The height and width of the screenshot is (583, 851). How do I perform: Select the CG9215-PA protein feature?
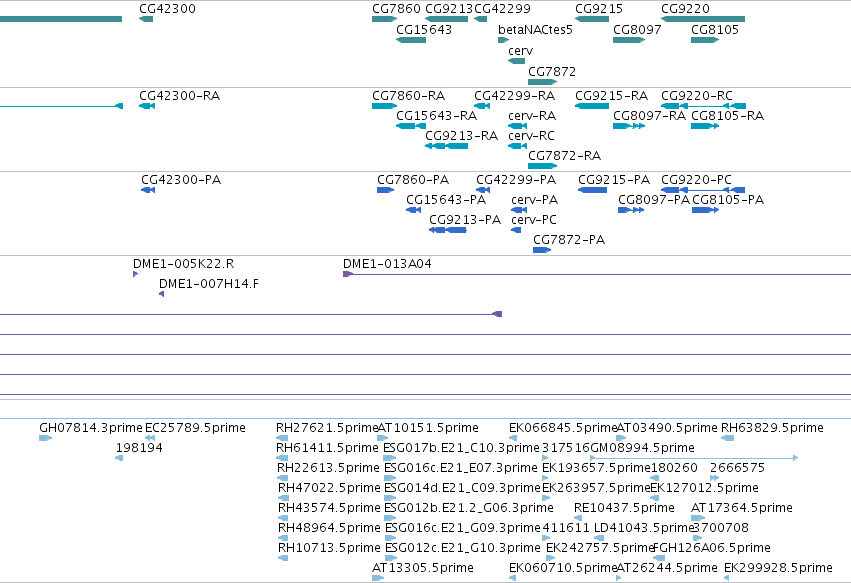[x=593, y=190]
